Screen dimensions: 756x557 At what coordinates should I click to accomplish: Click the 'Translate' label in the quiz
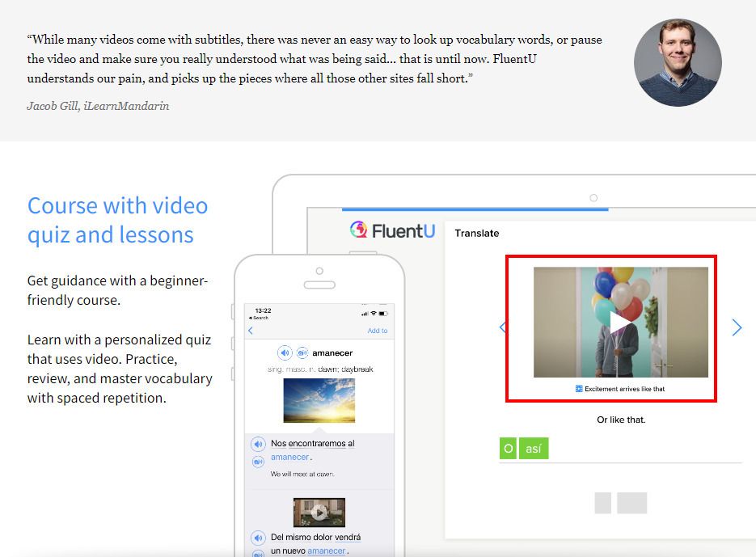pos(477,234)
